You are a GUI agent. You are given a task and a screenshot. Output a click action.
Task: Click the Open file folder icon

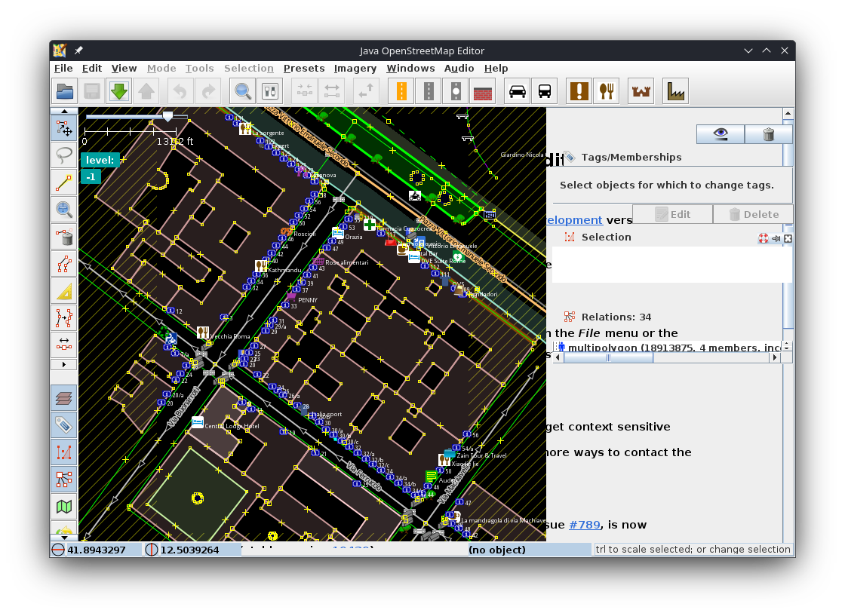point(65,91)
